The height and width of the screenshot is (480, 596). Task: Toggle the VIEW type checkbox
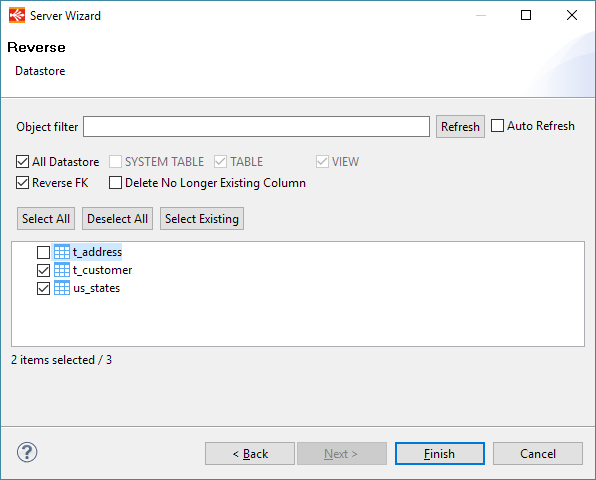pyautogui.click(x=322, y=162)
